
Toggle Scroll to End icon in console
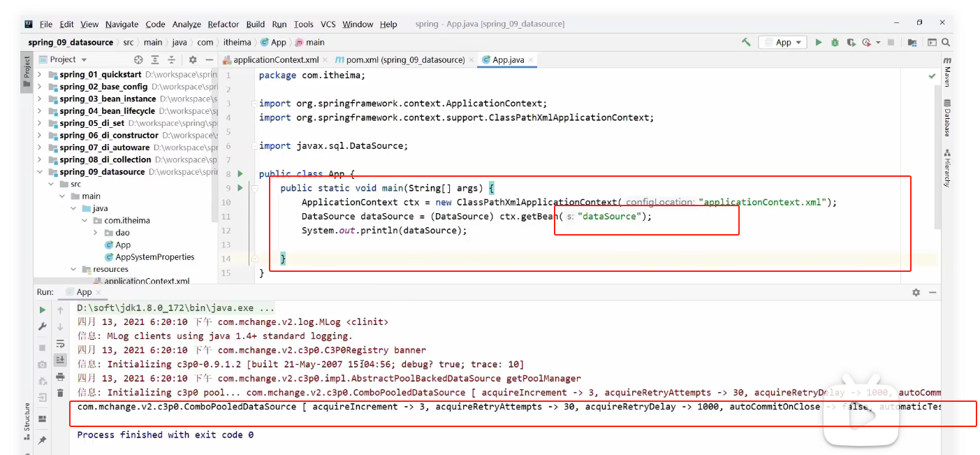coord(61,359)
